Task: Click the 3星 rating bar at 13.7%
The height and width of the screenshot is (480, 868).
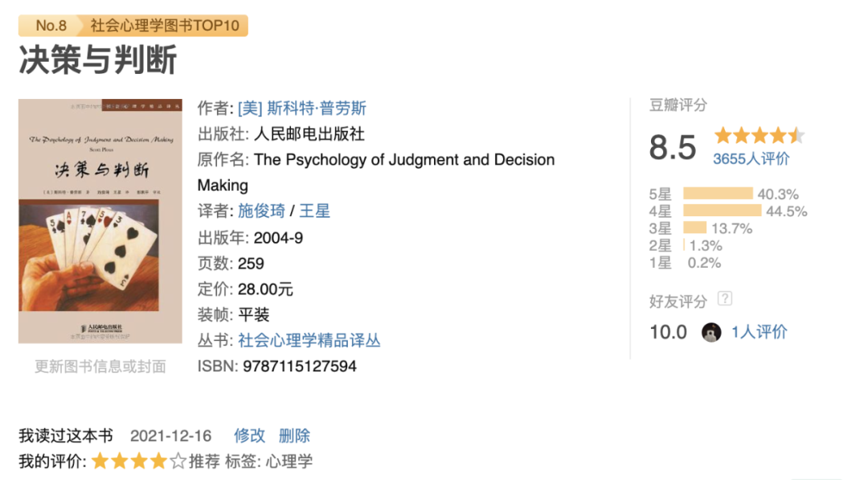Action: (x=694, y=228)
